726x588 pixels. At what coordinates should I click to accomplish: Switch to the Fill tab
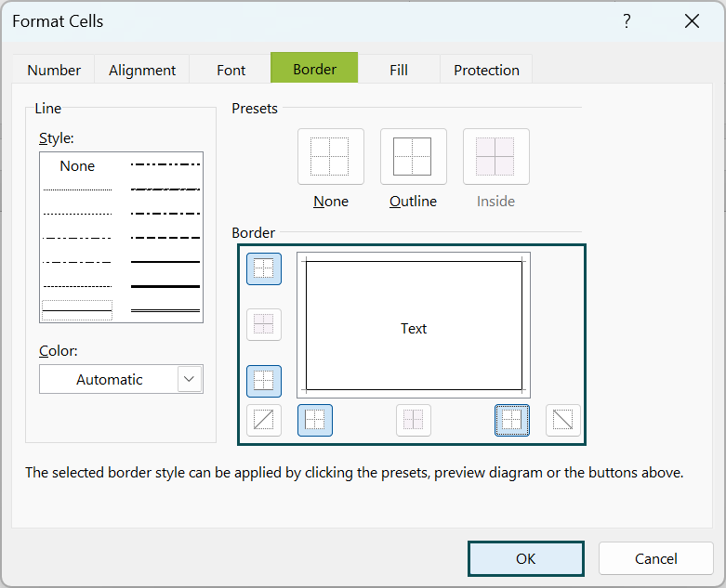(399, 70)
